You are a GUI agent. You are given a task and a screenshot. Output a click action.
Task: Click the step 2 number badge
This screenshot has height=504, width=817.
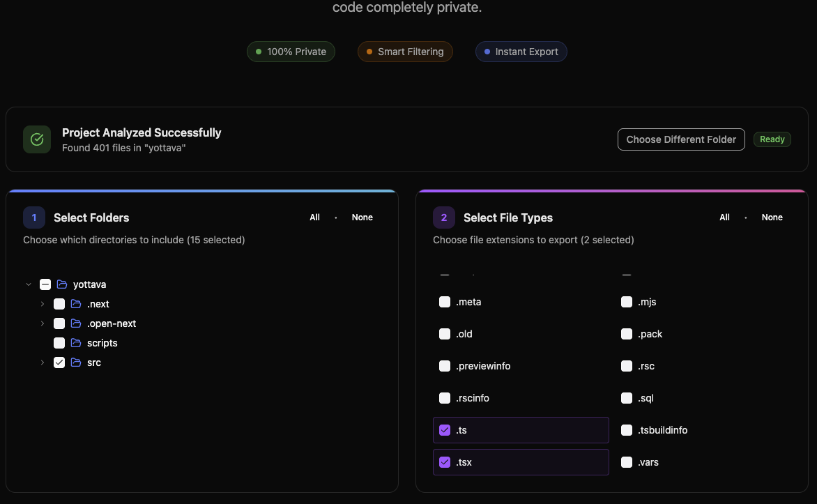444,217
